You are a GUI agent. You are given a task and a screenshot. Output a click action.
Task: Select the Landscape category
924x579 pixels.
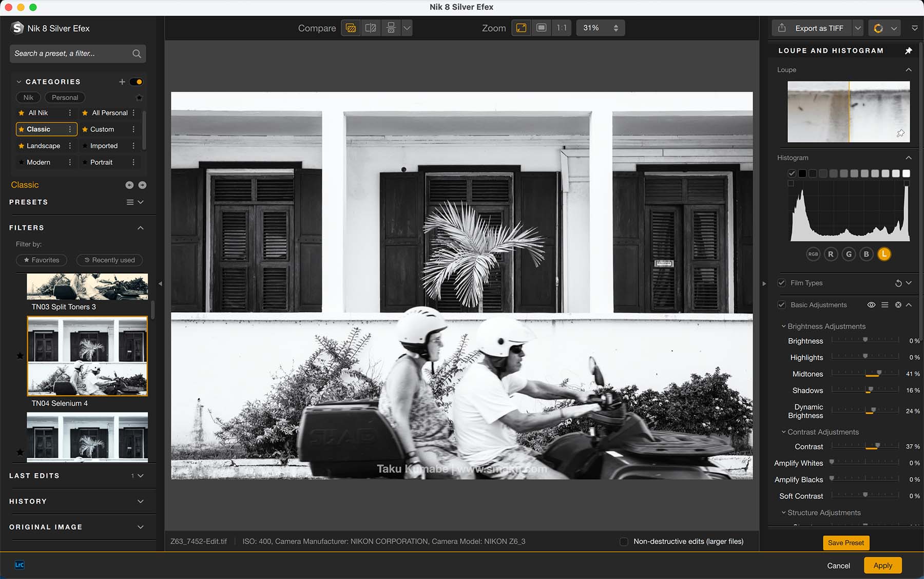tap(43, 146)
